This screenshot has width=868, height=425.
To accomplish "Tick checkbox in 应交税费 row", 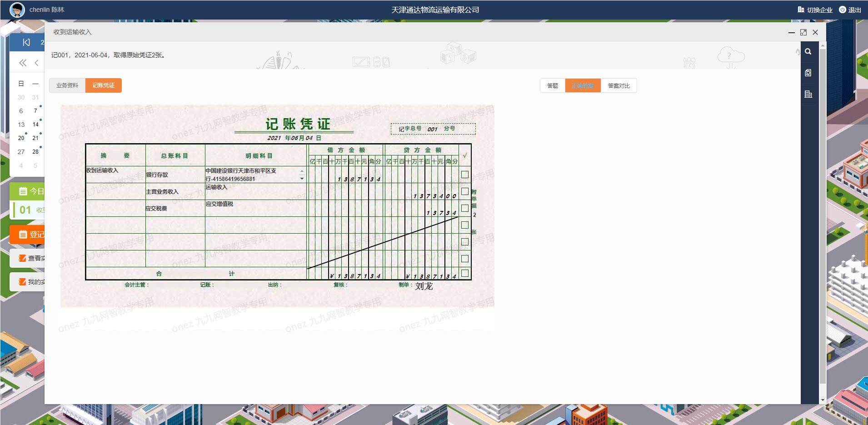I will click(465, 208).
